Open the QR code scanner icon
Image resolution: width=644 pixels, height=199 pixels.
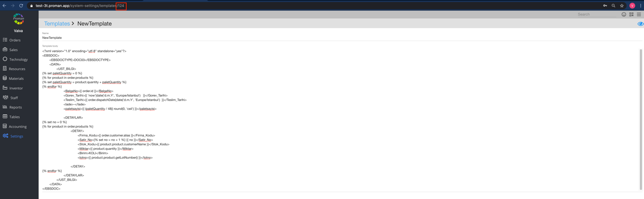(x=631, y=14)
